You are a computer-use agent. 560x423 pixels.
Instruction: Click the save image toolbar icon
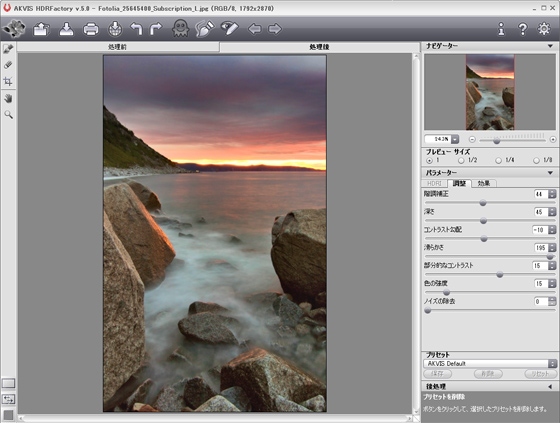point(66,29)
